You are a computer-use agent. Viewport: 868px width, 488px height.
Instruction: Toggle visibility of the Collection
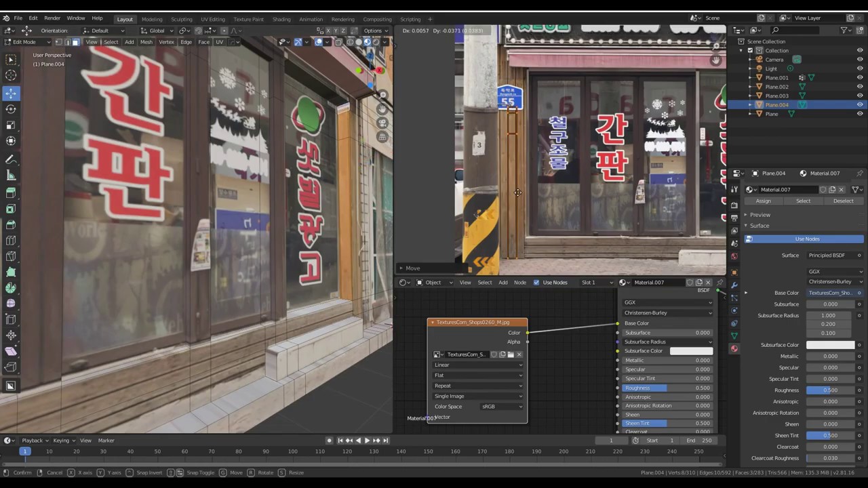(860, 50)
